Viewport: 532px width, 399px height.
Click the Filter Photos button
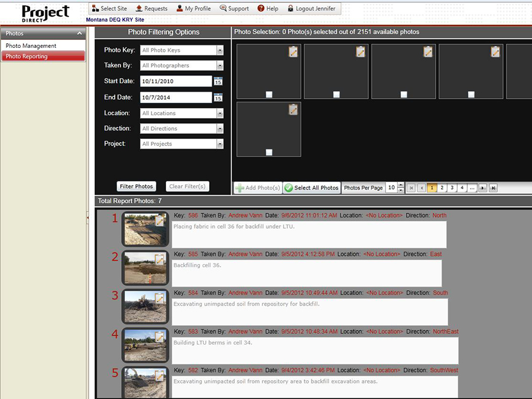click(x=137, y=186)
